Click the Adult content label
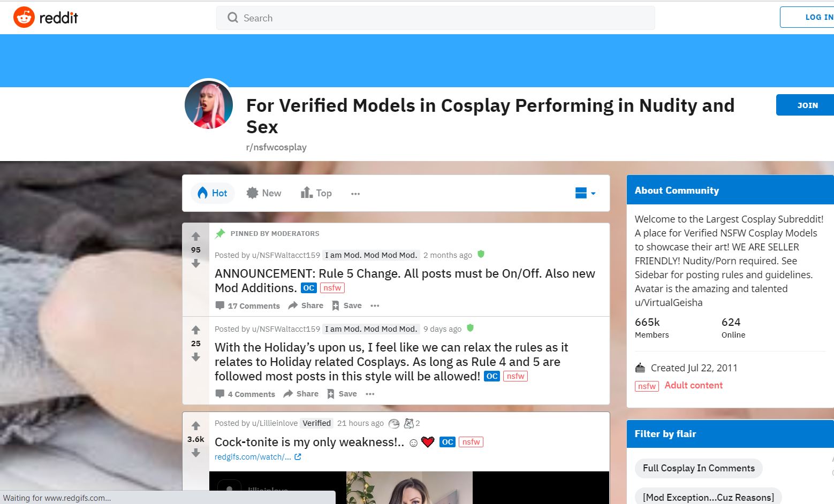Viewport: 834px width, 504px height. click(694, 385)
